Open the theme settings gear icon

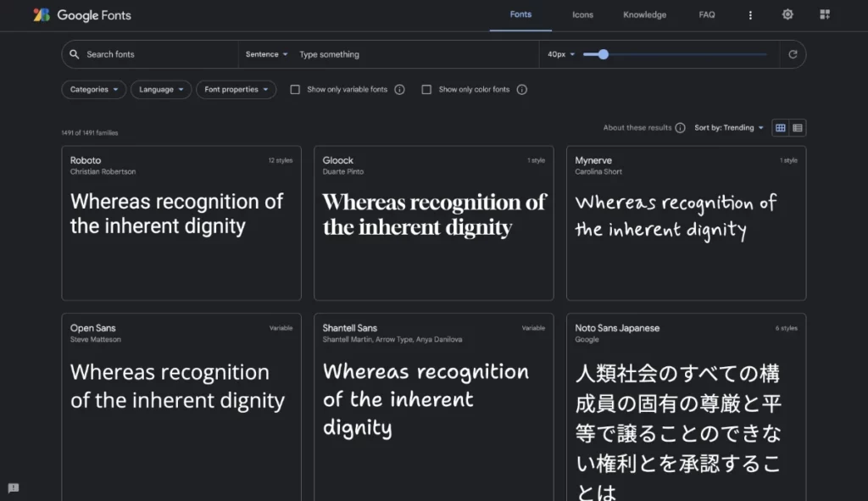tap(787, 14)
